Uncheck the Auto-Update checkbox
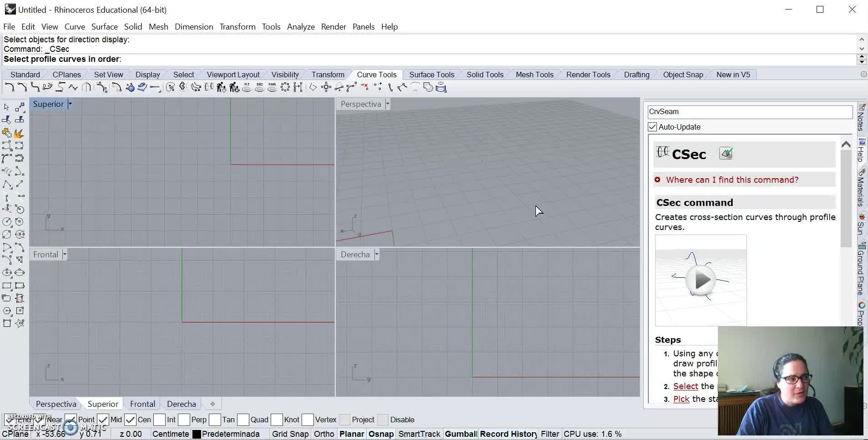868x440 pixels. click(652, 127)
